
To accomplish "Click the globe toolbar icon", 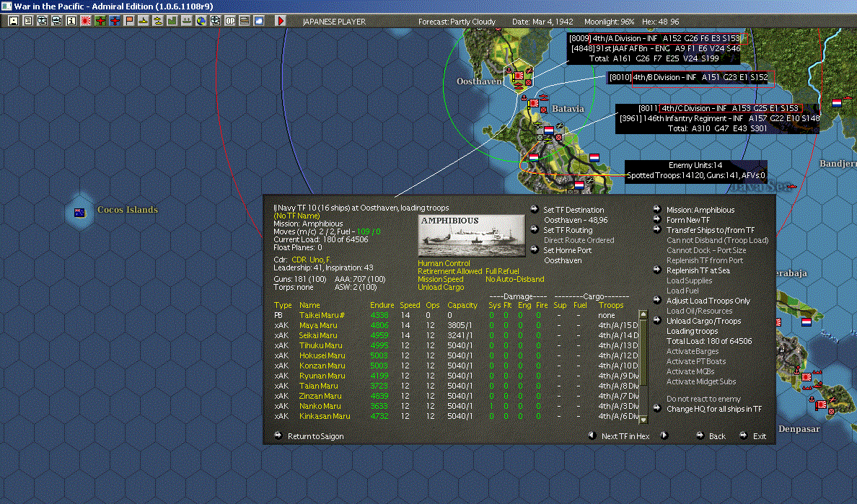I will coord(201,21).
